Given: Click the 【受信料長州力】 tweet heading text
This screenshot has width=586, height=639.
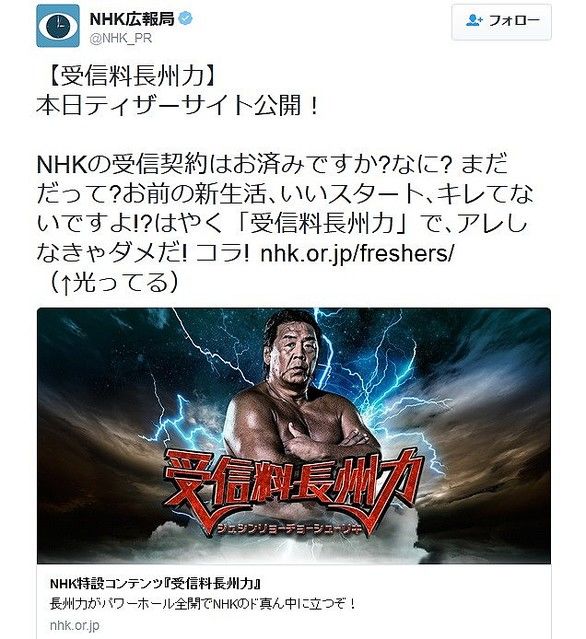Looking at the screenshot, I should pyautogui.click(x=128, y=76).
